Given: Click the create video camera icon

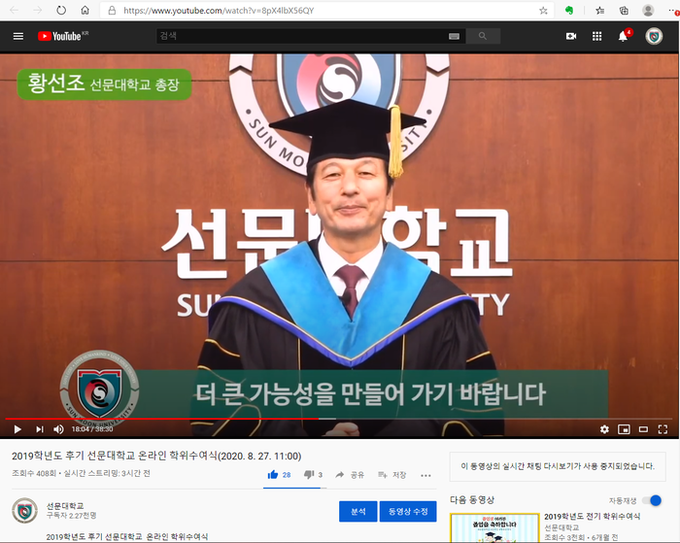Looking at the screenshot, I should (x=571, y=36).
